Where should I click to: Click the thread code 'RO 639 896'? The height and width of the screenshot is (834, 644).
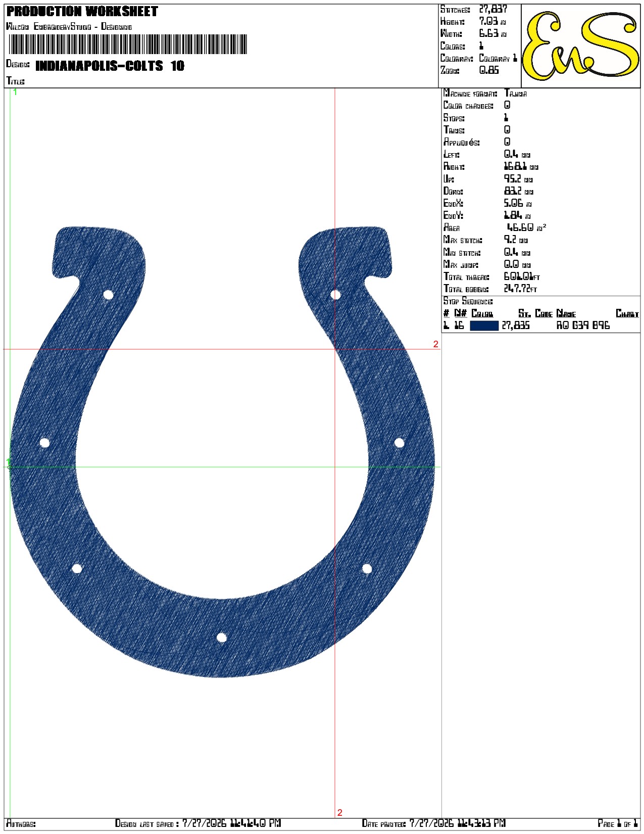(x=583, y=326)
